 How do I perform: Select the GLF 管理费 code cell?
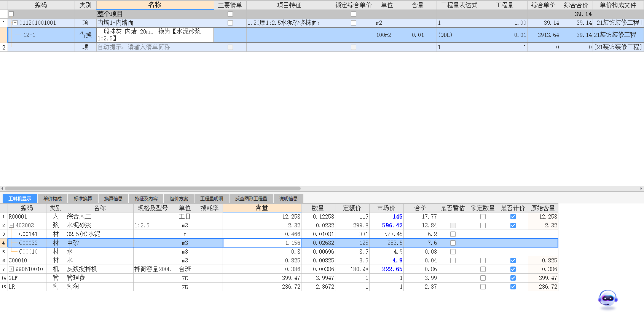tap(27, 278)
